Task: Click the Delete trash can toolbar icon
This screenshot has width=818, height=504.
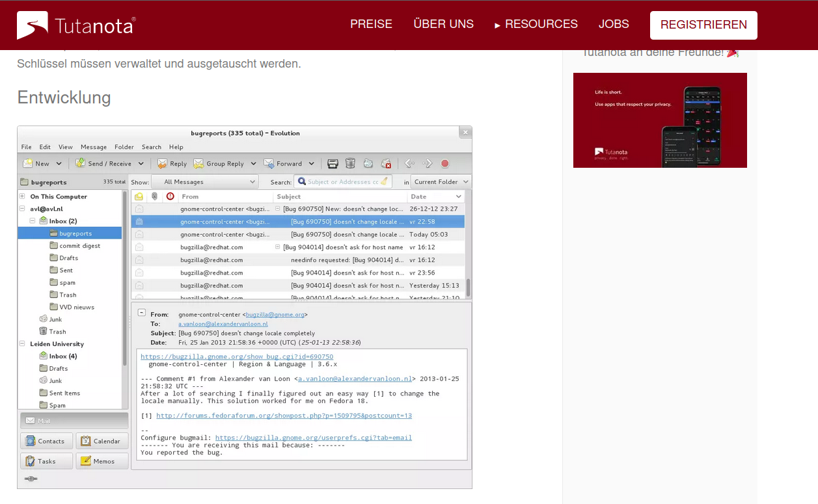Action: [x=350, y=164]
